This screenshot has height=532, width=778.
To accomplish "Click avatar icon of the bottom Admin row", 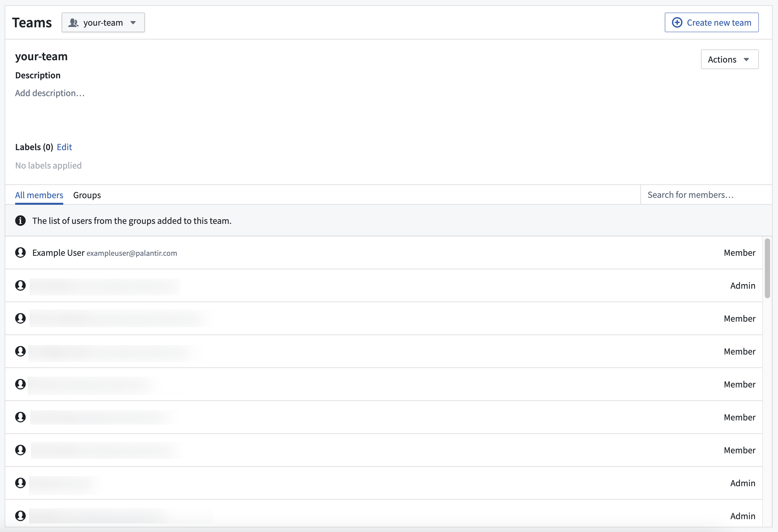I will tap(20, 516).
